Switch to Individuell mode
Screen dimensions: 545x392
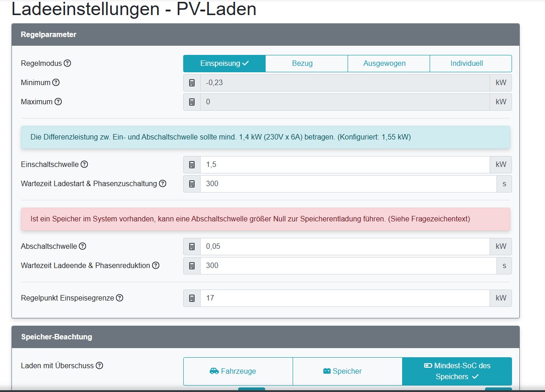point(470,63)
